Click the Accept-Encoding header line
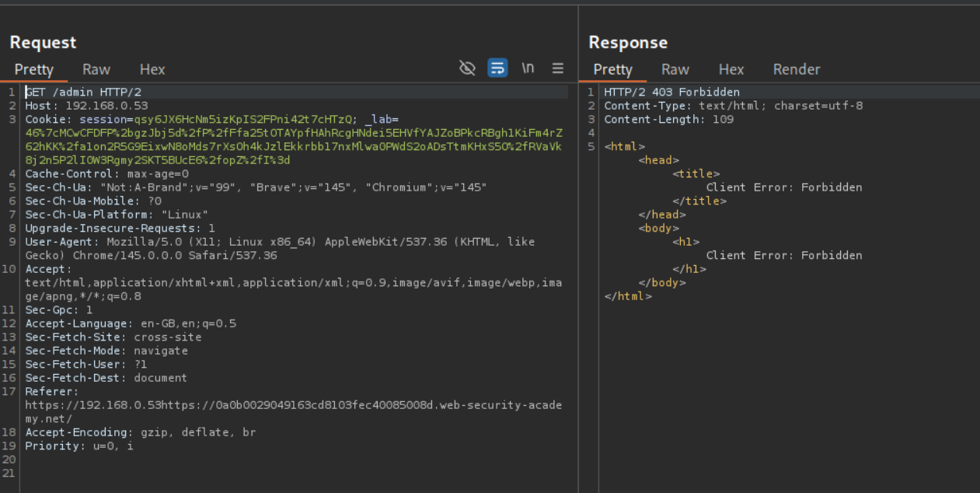980x493 pixels. coord(140,432)
